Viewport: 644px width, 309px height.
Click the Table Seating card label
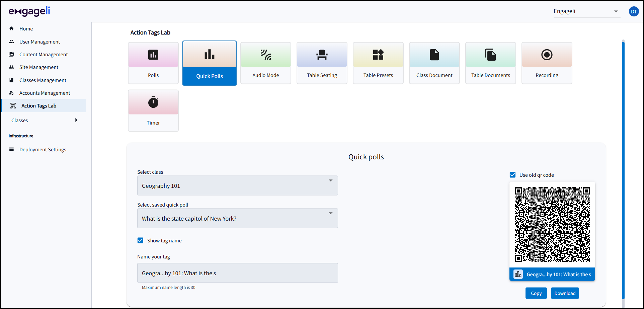tap(322, 75)
